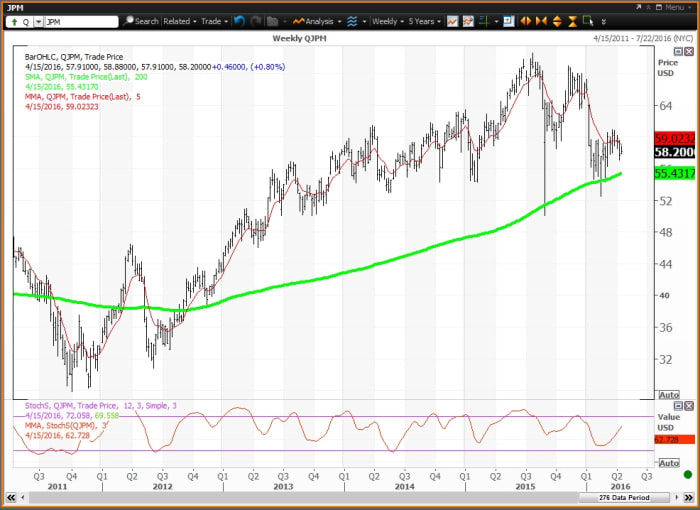Open the Trade dropdown menu
700x510 pixels.
[x=214, y=21]
